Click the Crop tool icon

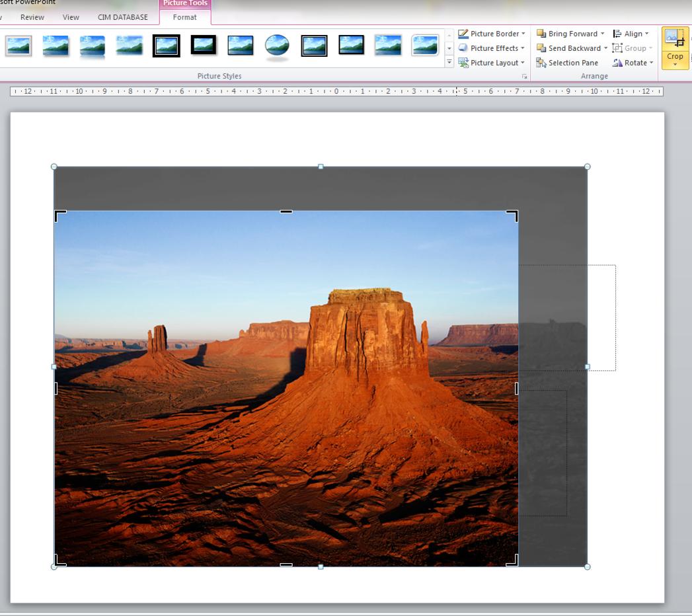(x=675, y=39)
